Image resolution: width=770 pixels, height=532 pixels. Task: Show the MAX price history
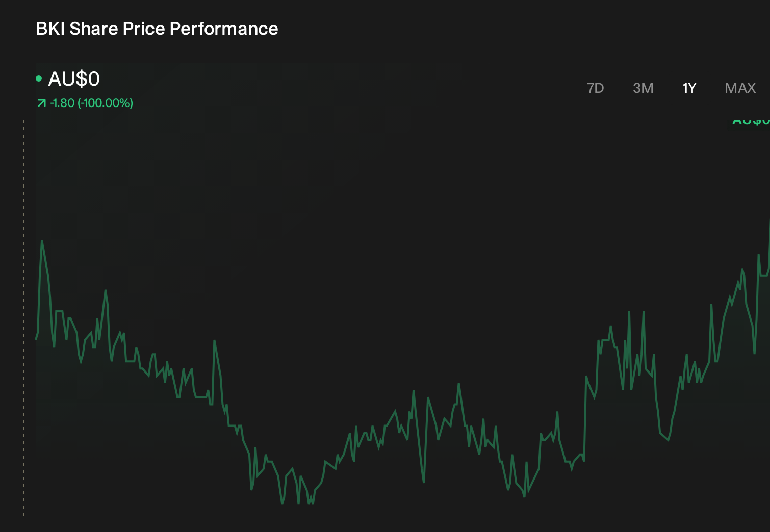point(740,88)
